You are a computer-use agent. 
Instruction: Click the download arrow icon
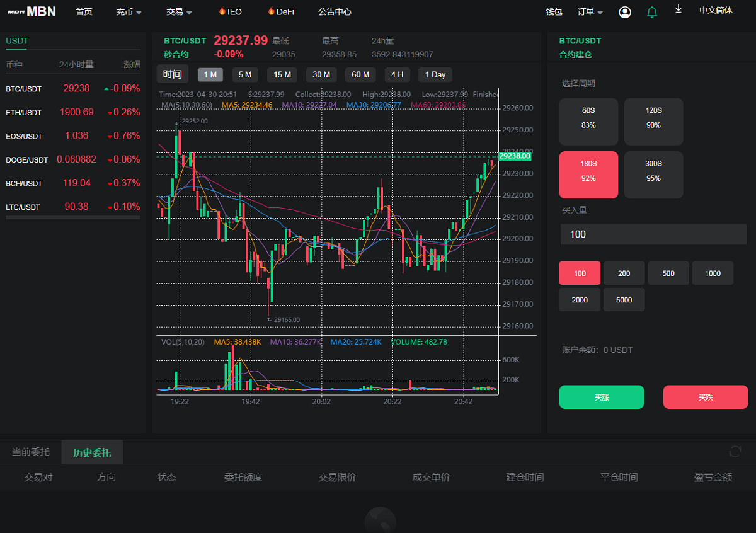tap(679, 9)
